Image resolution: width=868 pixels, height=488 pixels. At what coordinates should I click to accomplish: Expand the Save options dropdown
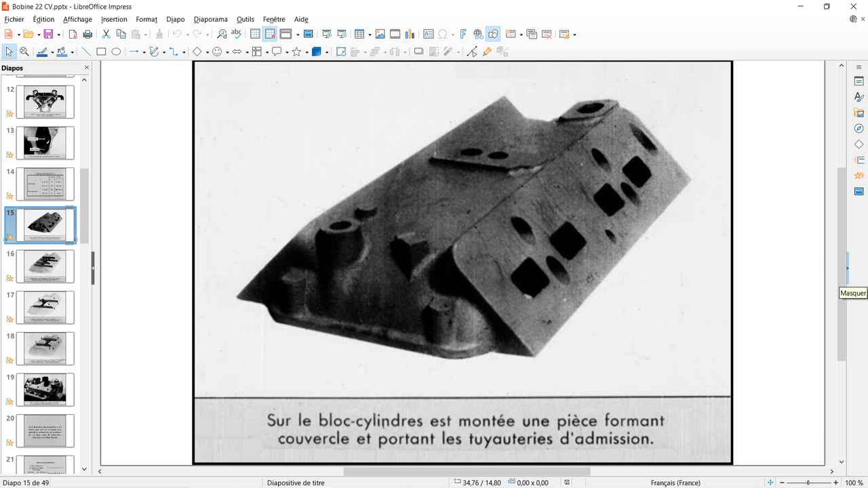pos(58,35)
